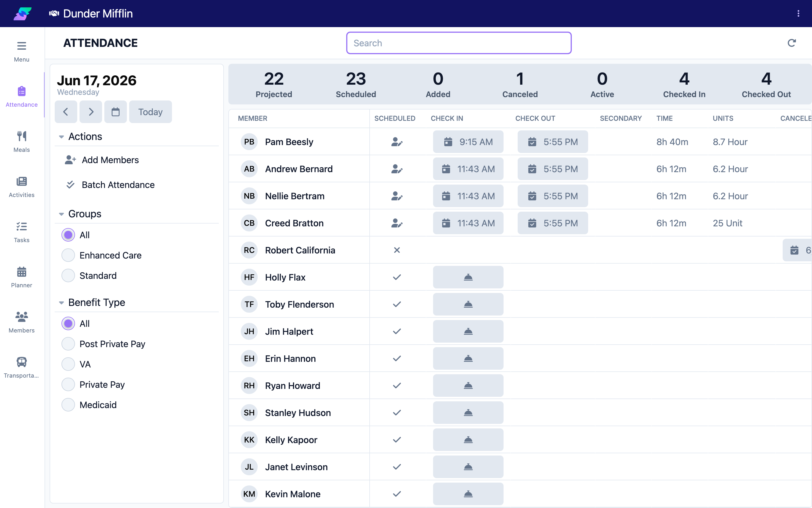Select Private Pay benefit type radio

tap(68, 384)
